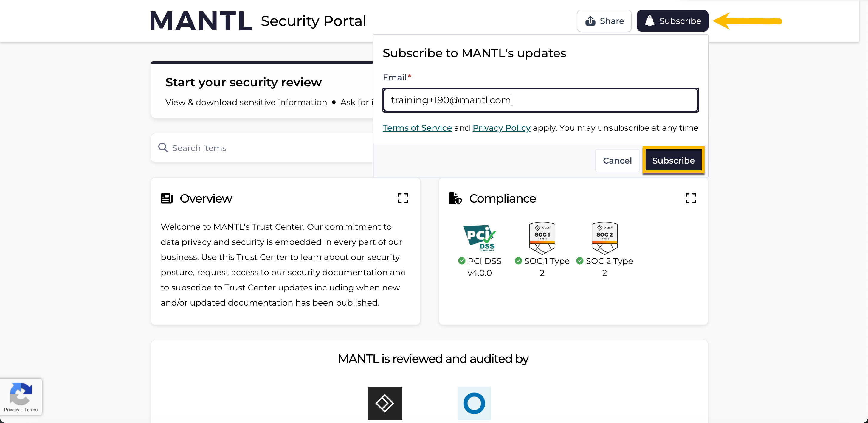Click the upload icon in Share button
Viewport: 868px width, 423px height.
(590, 21)
